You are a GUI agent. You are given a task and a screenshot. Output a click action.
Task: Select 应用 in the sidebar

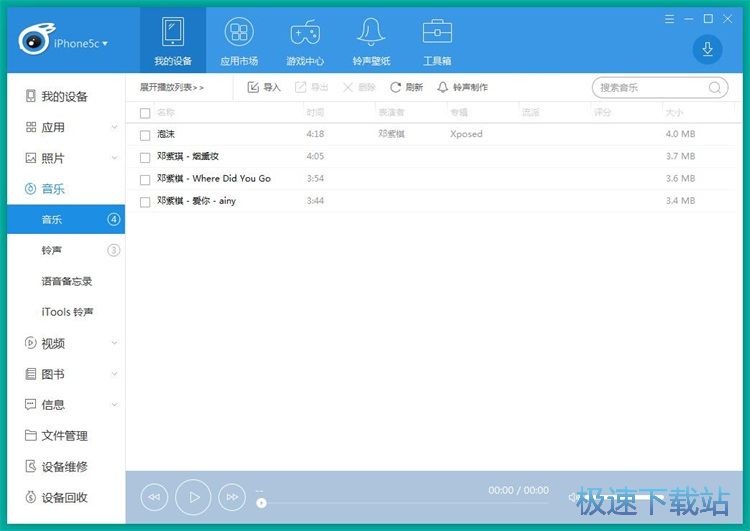tap(45, 127)
